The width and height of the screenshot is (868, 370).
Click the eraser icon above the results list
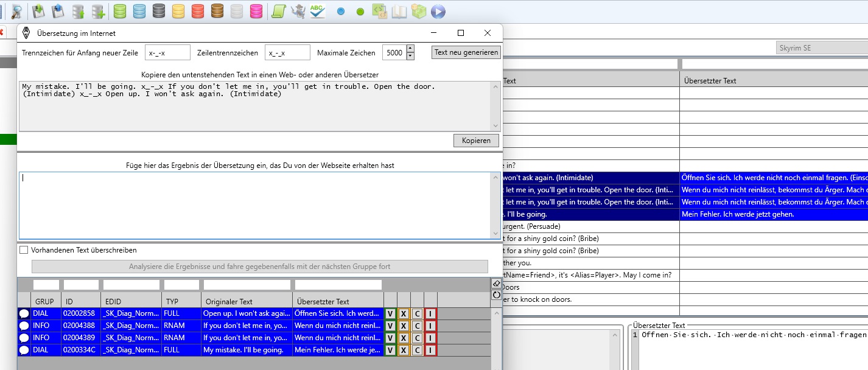(496, 284)
